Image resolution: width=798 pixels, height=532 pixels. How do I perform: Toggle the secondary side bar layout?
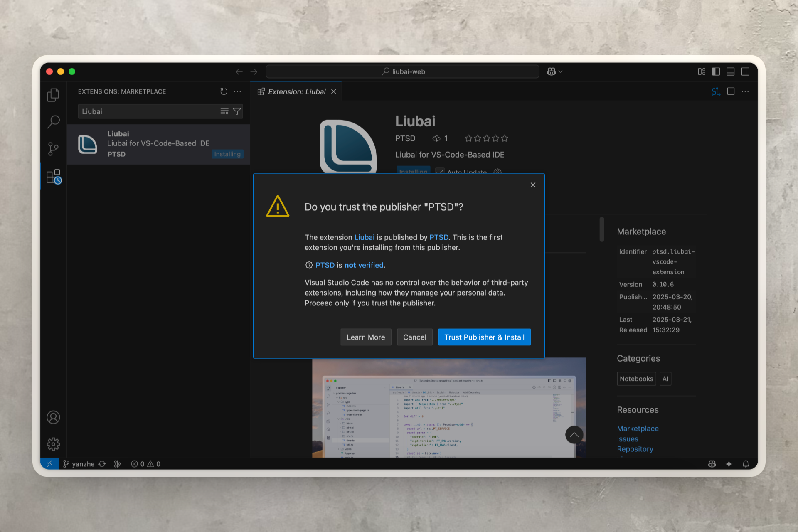click(745, 71)
